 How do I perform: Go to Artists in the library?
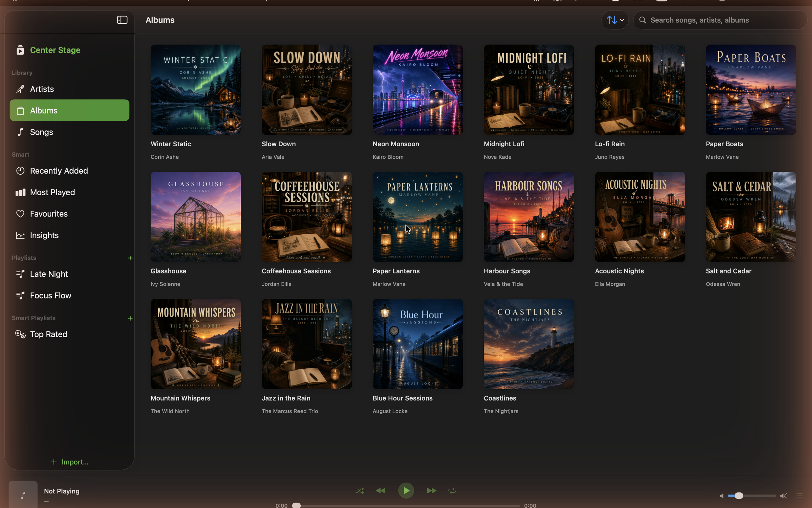click(69, 89)
